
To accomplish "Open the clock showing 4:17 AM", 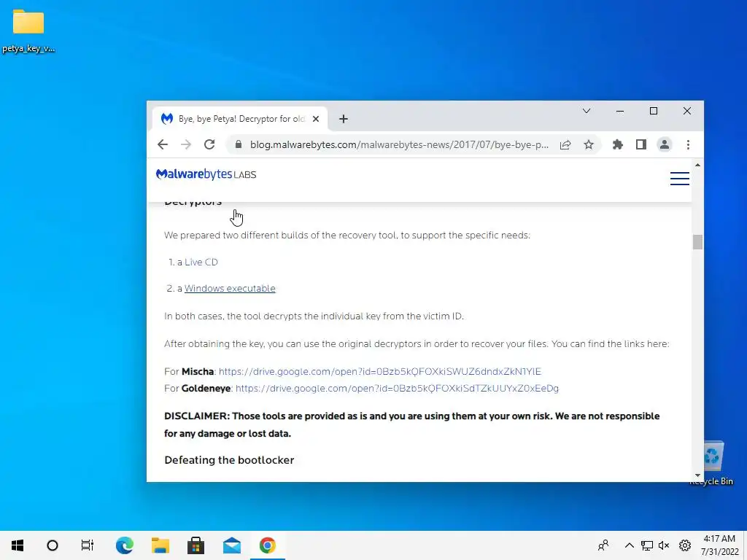I will pos(719,545).
